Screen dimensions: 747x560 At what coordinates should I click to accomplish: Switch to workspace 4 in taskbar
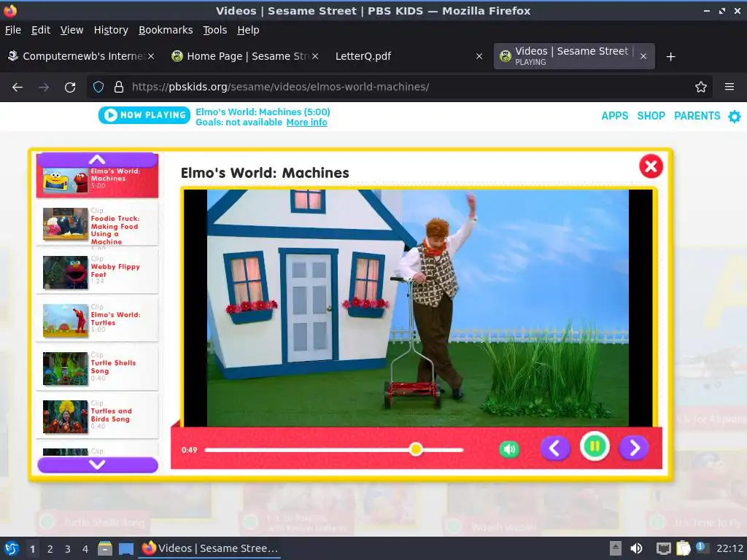point(85,549)
